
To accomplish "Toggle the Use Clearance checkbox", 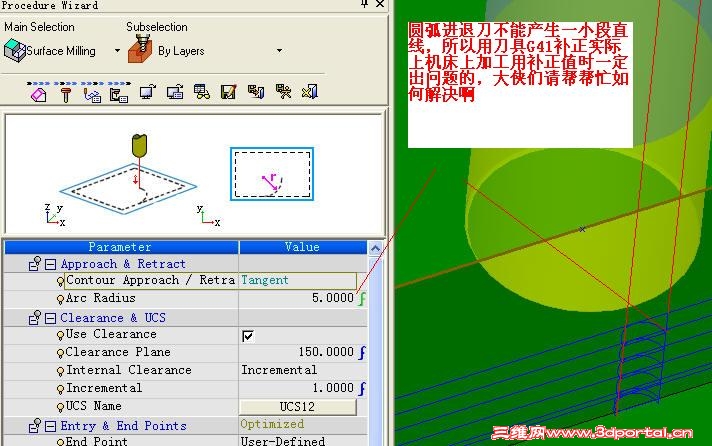I will pos(248,336).
